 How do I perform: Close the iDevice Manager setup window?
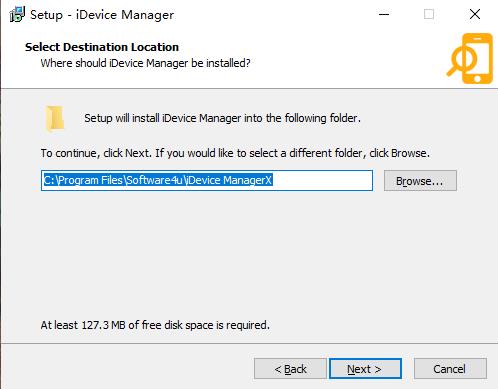(475, 15)
